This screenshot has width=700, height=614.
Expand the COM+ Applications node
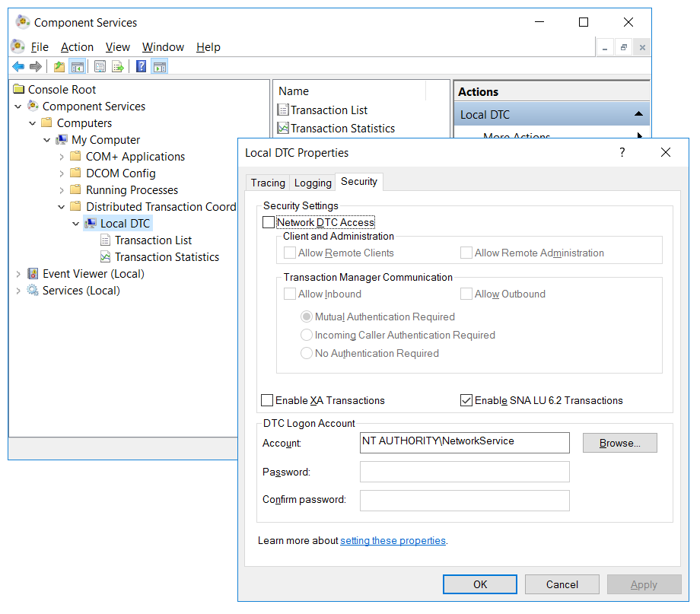62,157
